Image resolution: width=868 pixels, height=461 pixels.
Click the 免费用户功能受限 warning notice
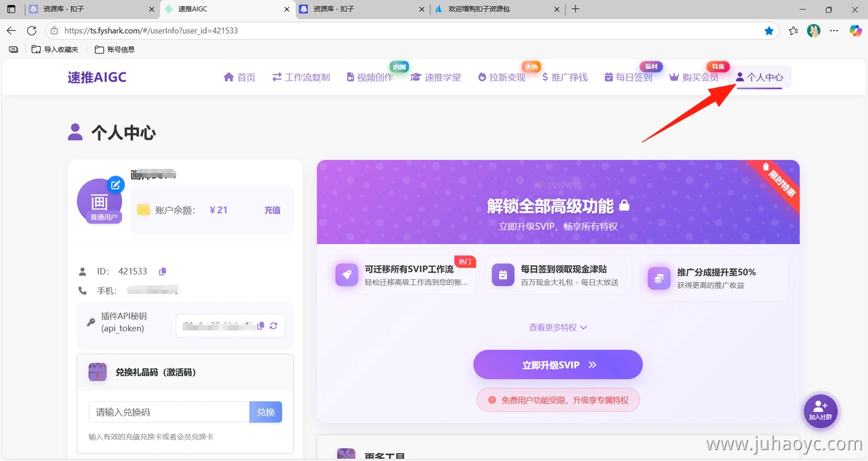[558, 400]
